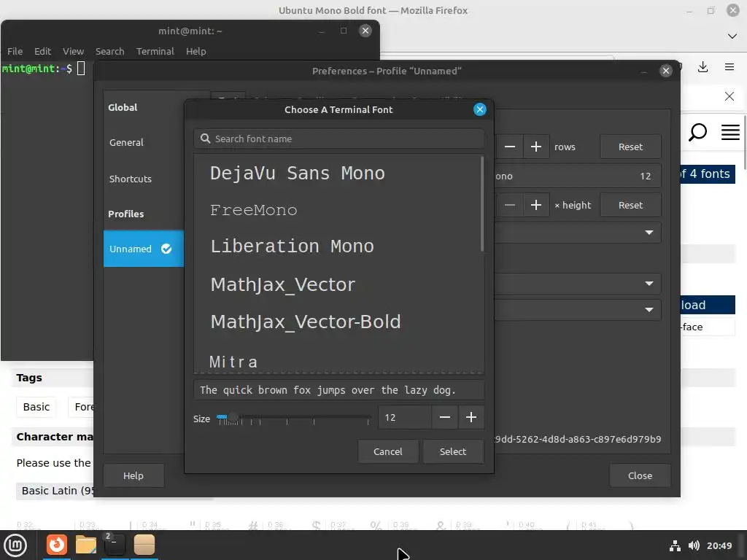The height and width of the screenshot is (560, 747).
Task: Close the Firefox notification bar X
Action: tap(729, 96)
